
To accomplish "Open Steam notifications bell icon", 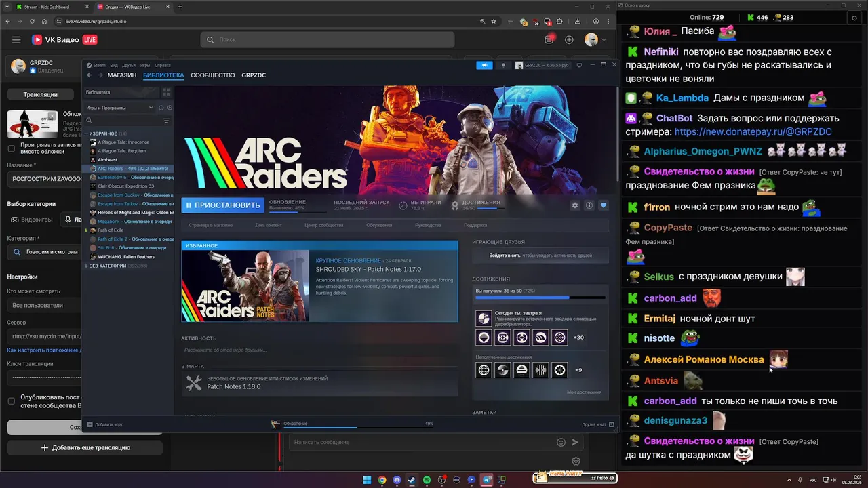I will (503, 65).
